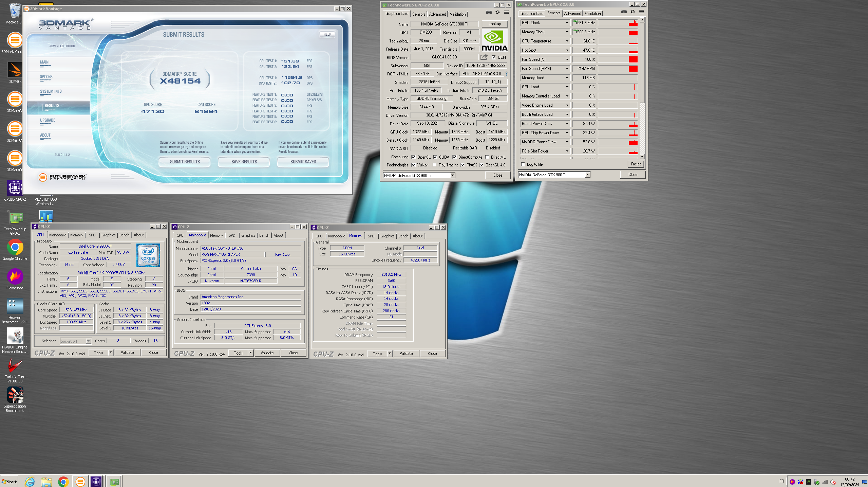The height and width of the screenshot is (487, 868).
Task: Click the GPU-Z Sensors scrollbar down arrow
Action: pyautogui.click(x=642, y=157)
